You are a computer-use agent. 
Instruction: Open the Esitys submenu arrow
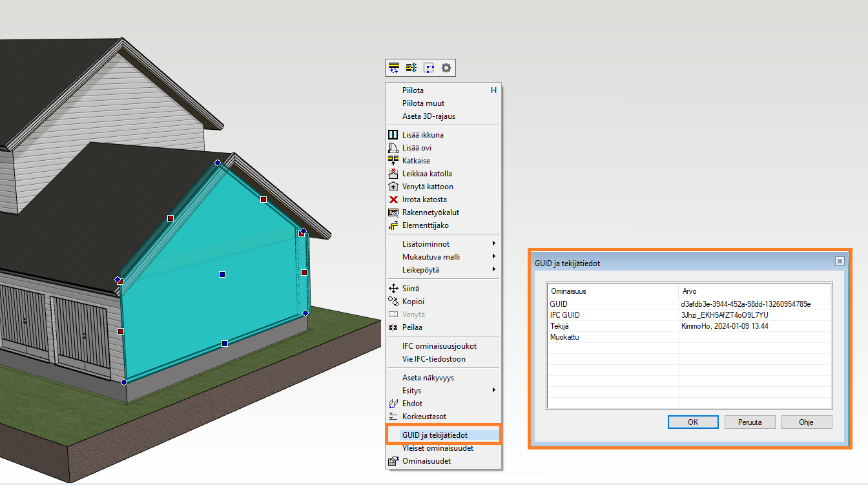coord(494,390)
